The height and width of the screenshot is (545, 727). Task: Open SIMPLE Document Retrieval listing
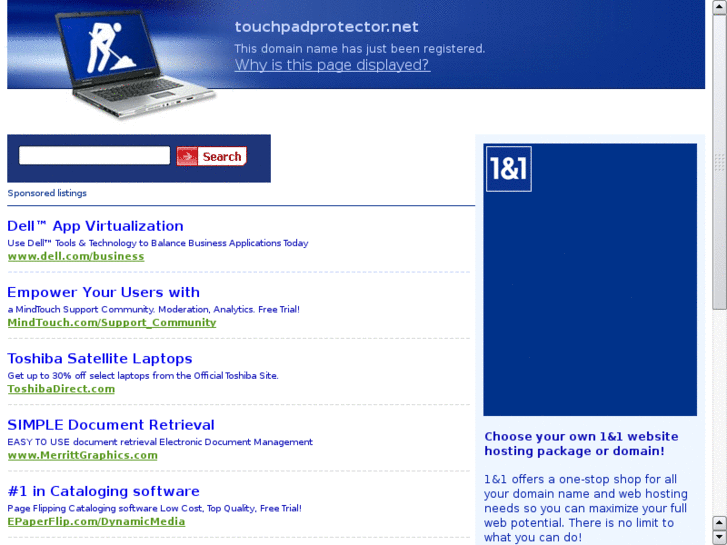[x=111, y=425]
